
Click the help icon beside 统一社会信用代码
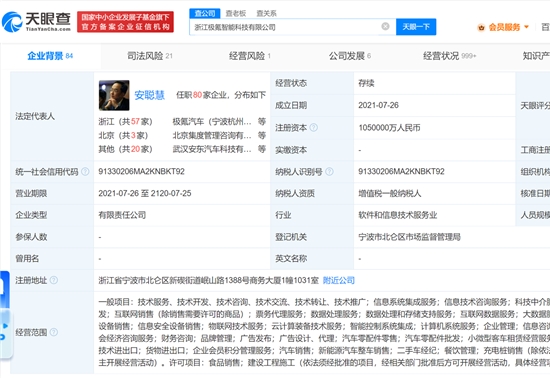tap(85, 171)
